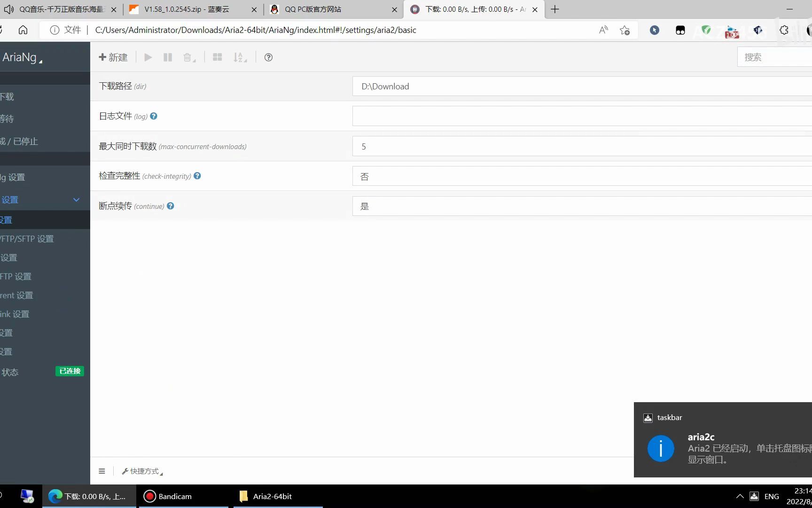Open the 断点续传 dropdown set to 是
812x508 pixels.
[x=582, y=206]
